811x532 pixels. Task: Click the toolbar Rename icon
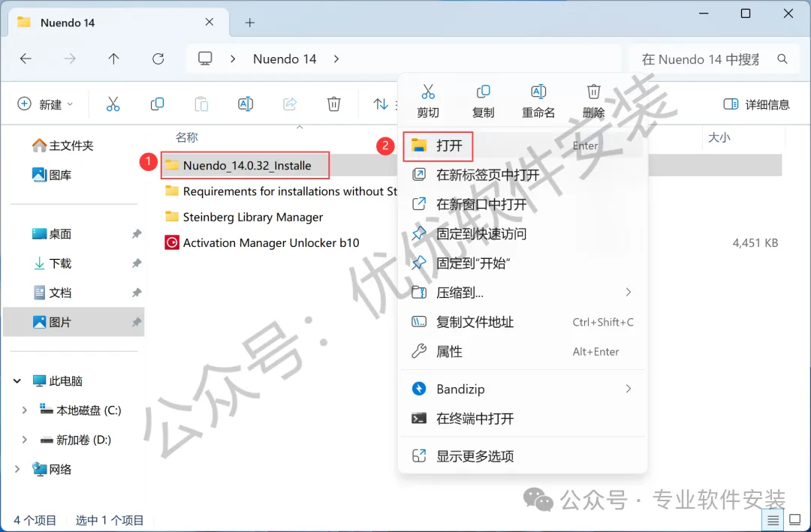[245, 104]
